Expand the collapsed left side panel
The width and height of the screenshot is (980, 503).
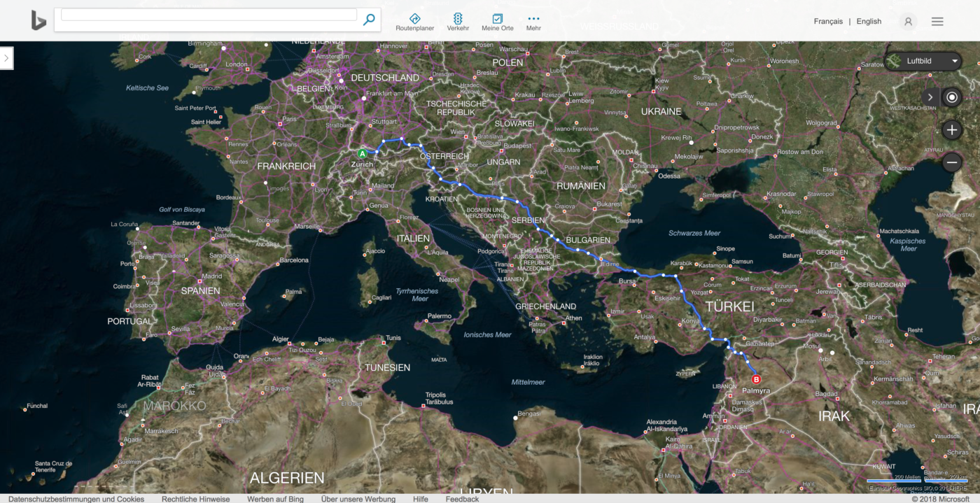coord(6,58)
